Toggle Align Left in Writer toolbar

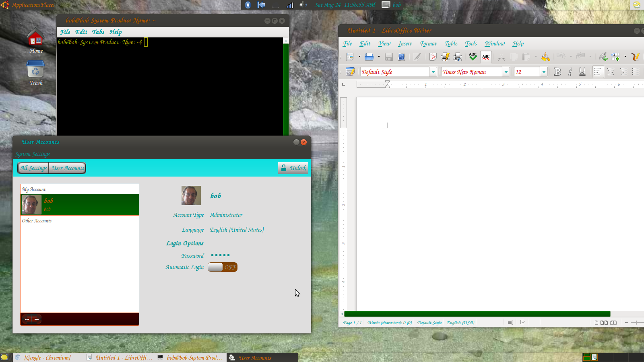(597, 72)
